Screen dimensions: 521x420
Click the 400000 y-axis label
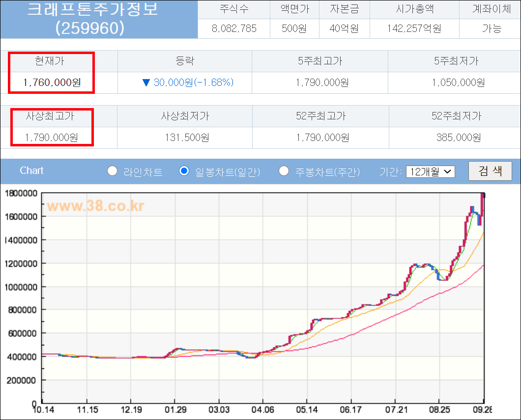tap(23, 357)
